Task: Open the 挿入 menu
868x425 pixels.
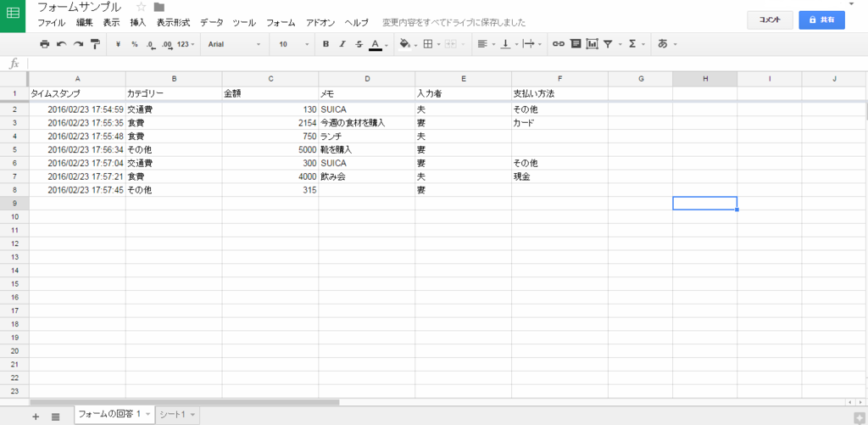Action: (138, 23)
